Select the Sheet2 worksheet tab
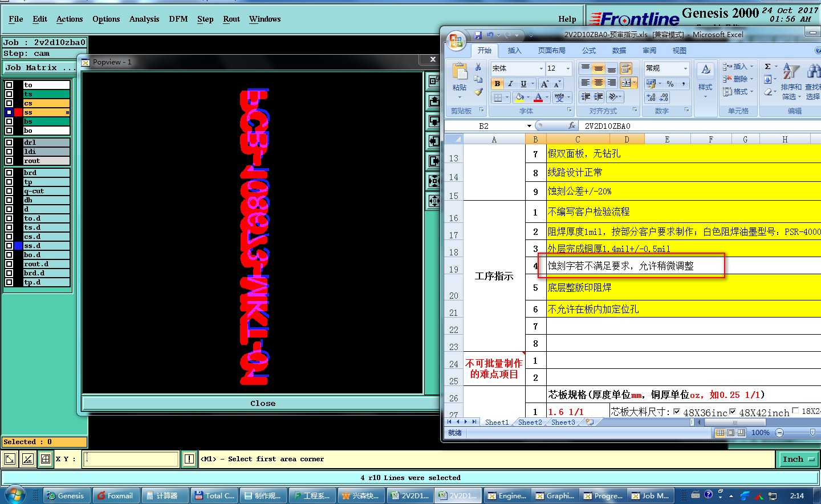Screen dimensions: 821x504 click(530, 422)
